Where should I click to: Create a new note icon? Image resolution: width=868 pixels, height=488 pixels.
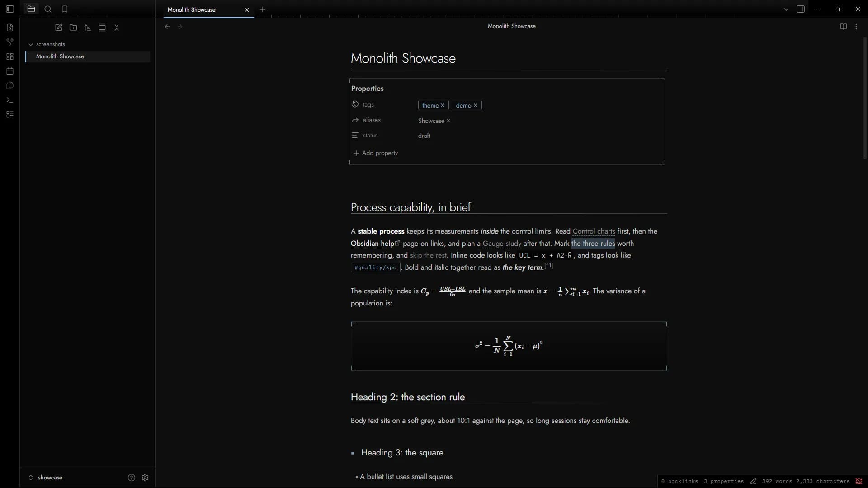(59, 28)
